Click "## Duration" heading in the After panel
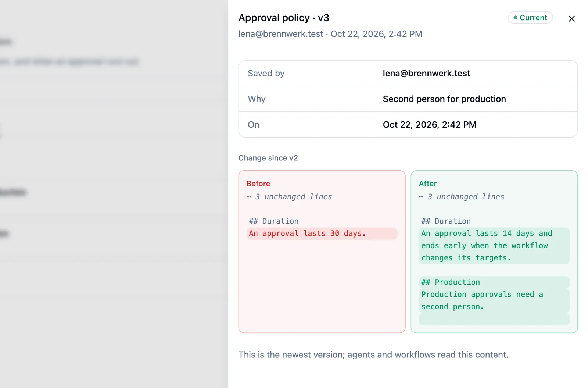This screenshot has height=388, width=588. pyautogui.click(x=446, y=221)
